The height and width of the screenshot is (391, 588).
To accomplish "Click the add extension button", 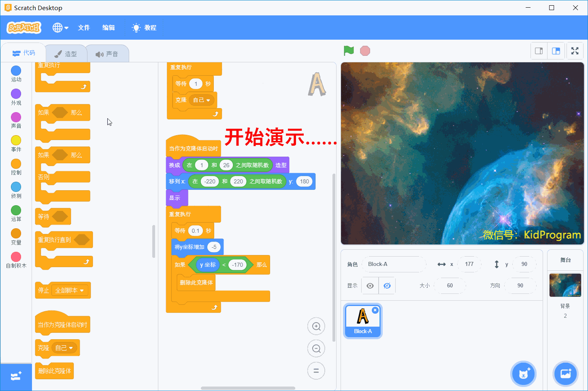I will pos(16,377).
